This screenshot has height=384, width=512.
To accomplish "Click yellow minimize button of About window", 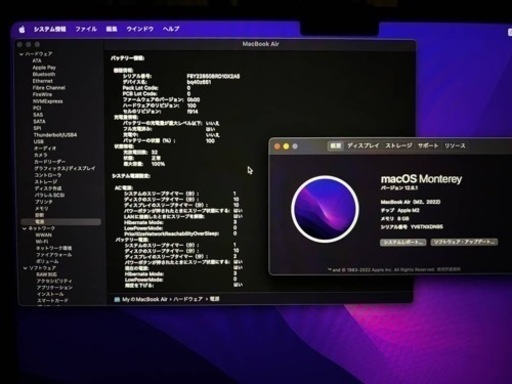I will (x=286, y=146).
